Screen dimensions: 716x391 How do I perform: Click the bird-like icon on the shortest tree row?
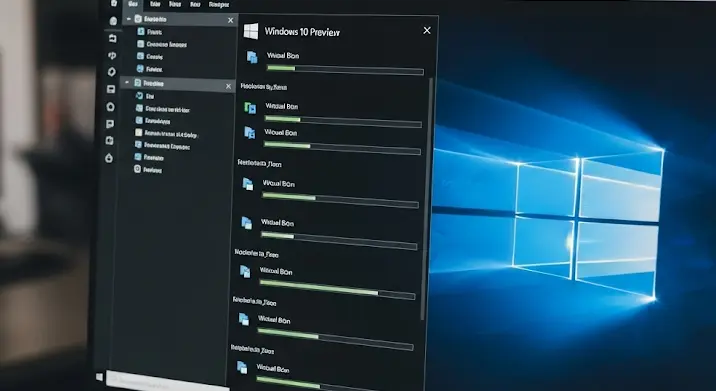139,95
